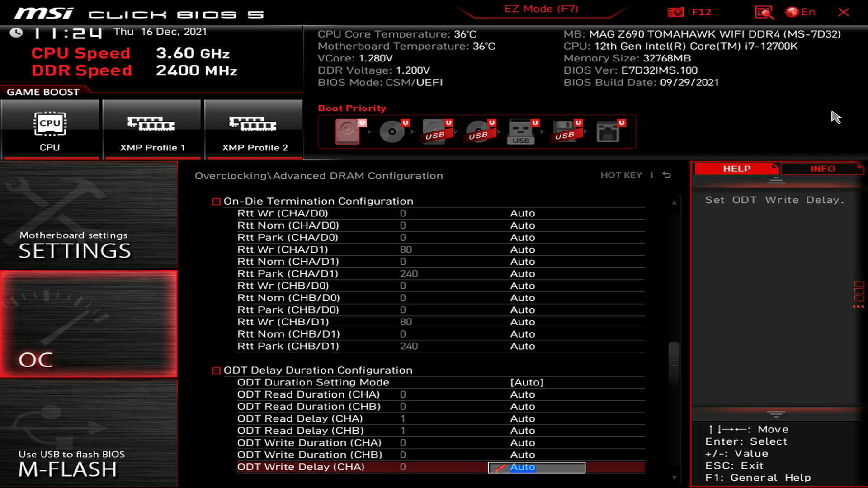
Task: Open the BIOS search magnifier icon
Action: tap(764, 12)
